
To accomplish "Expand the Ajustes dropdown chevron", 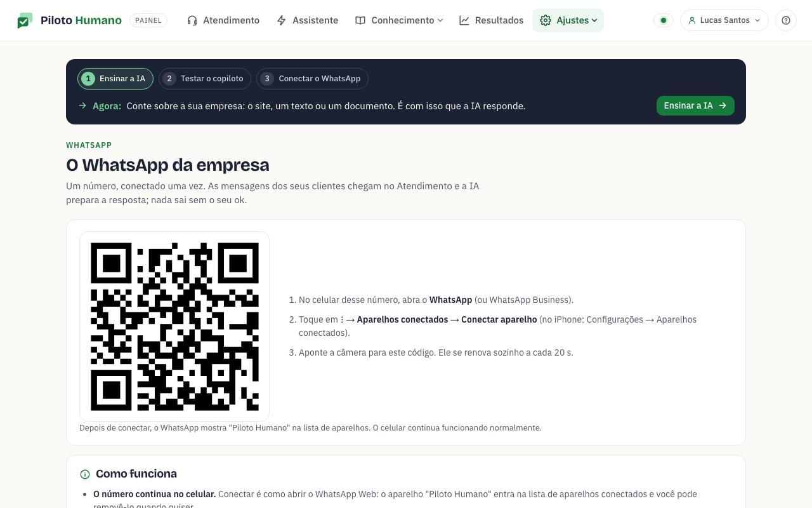I will coord(594,20).
